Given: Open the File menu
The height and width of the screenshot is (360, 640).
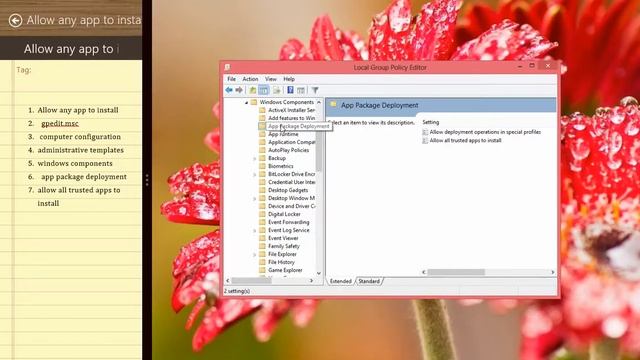Looking at the screenshot, I should click(231, 79).
